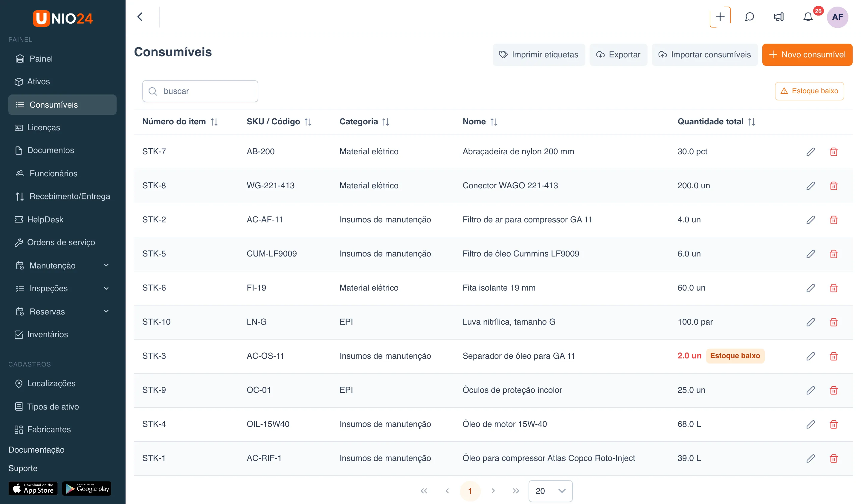Open the page size dropdown showing 20

pos(550,491)
